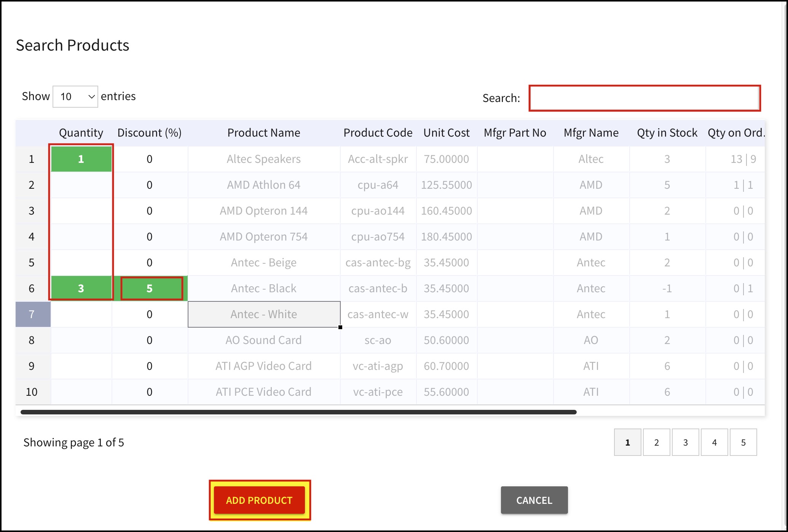Focus the Search input field
The image size is (788, 532).
coord(644,98)
